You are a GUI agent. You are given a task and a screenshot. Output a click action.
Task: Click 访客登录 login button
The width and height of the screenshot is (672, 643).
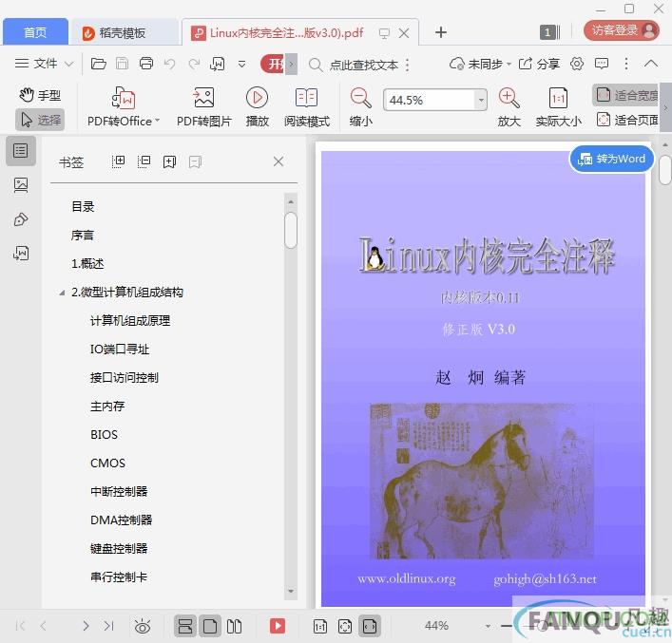(x=622, y=30)
